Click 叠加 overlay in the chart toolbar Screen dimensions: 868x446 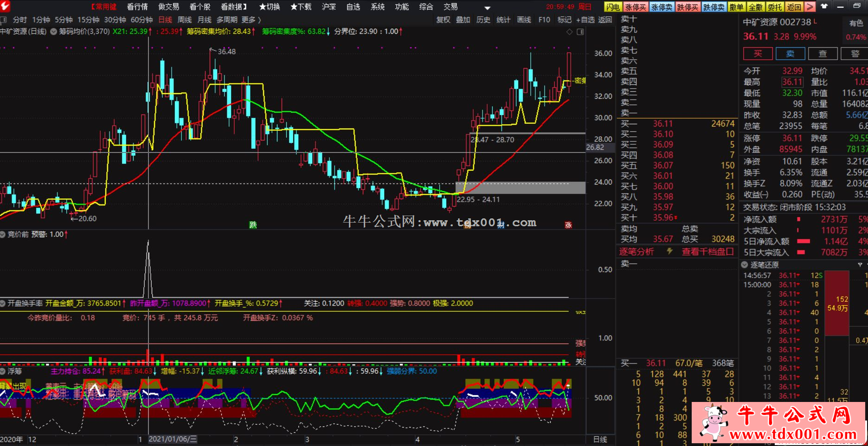[463, 20]
